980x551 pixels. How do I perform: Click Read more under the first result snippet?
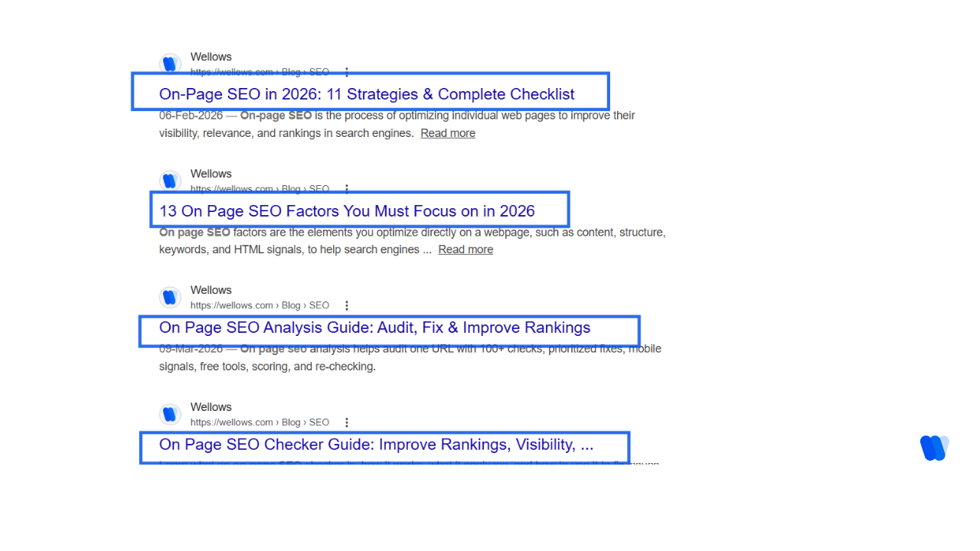tap(448, 132)
